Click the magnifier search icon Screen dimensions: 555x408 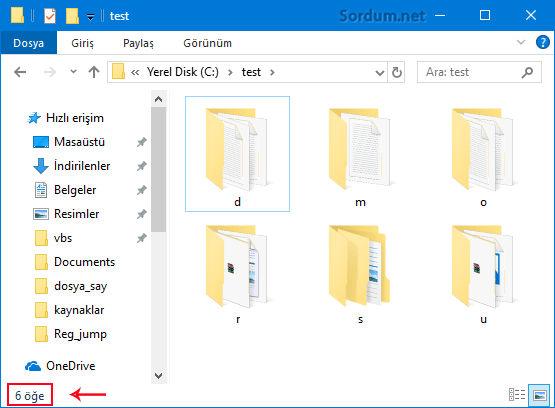[527, 72]
